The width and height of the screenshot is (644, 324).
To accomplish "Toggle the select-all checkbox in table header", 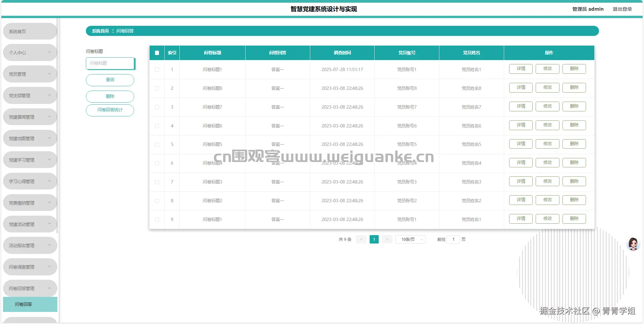I will point(157,53).
